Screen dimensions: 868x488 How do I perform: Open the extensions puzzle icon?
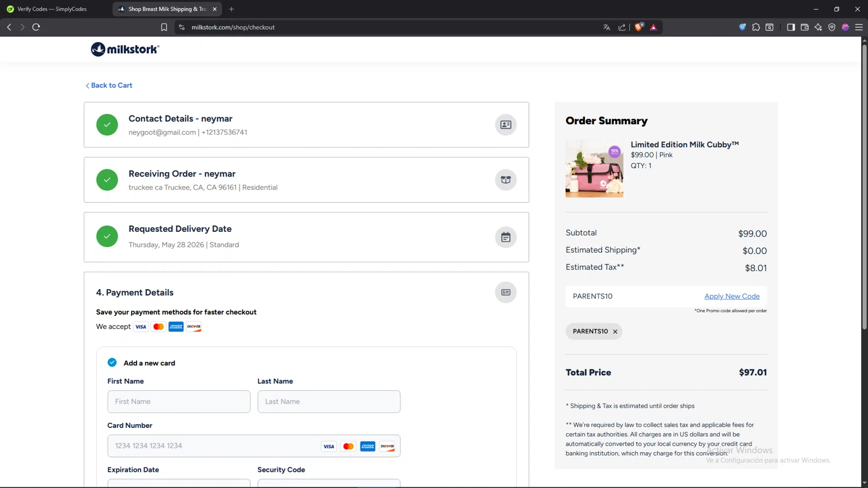click(x=756, y=27)
